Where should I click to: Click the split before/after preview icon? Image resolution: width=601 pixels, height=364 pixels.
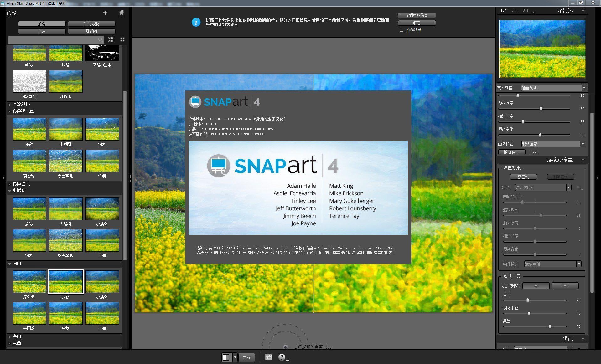[226, 357]
